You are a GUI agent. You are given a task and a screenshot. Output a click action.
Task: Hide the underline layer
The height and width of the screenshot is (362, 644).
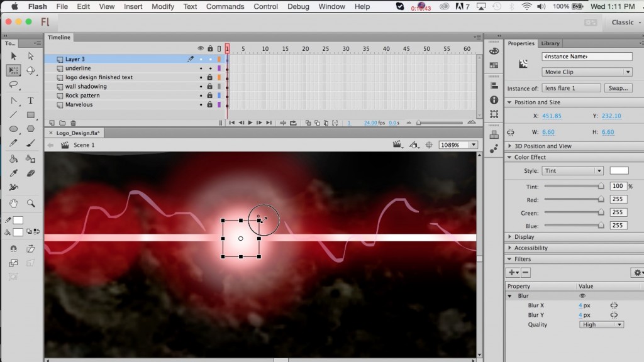point(201,69)
